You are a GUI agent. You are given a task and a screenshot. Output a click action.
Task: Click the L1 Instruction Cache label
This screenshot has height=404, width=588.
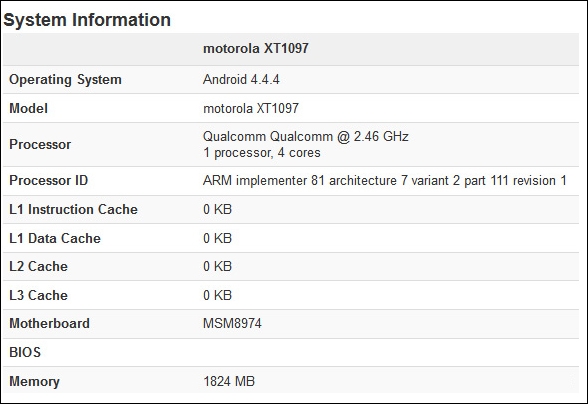coord(74,209)
